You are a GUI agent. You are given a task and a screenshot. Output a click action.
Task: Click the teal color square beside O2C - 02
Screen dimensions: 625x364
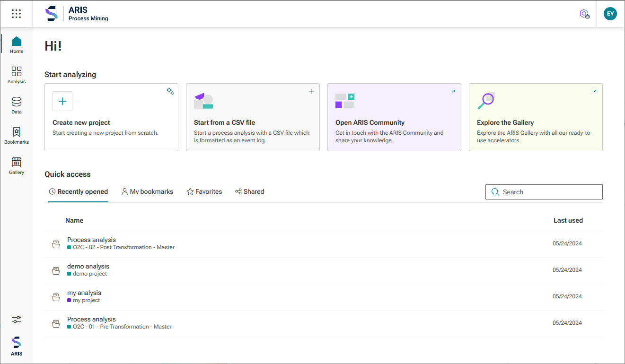point(69,247)
